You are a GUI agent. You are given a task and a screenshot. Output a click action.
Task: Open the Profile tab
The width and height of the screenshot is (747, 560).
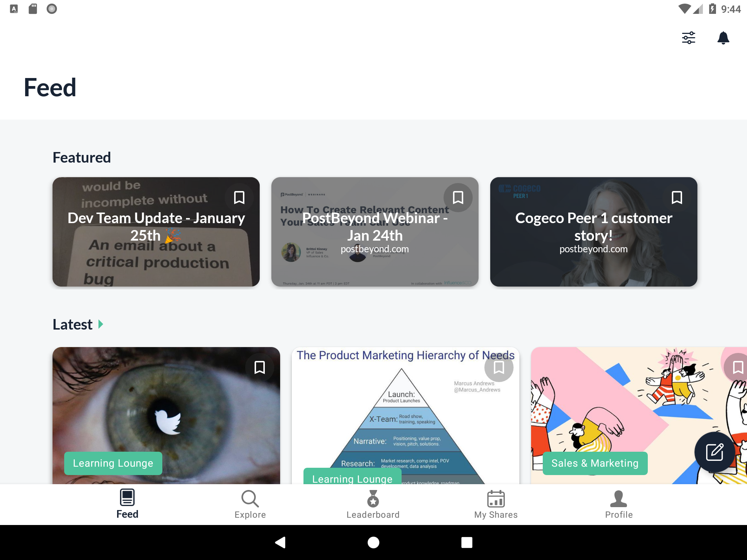pos(619,505)
